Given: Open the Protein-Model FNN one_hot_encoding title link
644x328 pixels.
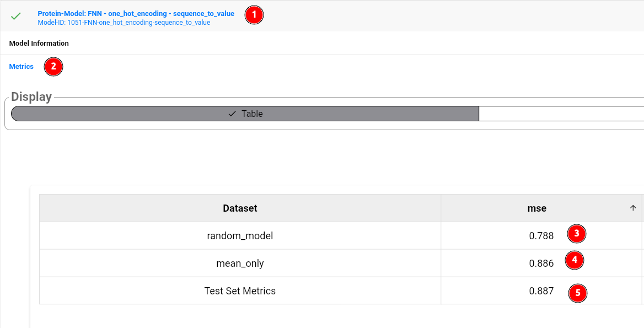Looking at the screenshot, I should (136, 13).
